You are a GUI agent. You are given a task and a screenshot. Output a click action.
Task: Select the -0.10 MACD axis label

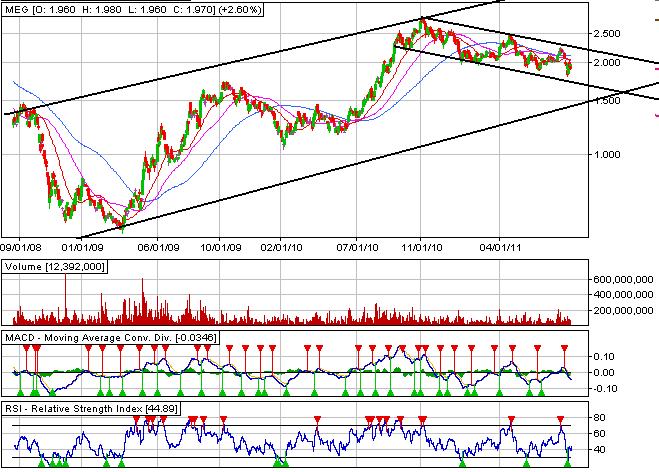(x=603, y=388)
